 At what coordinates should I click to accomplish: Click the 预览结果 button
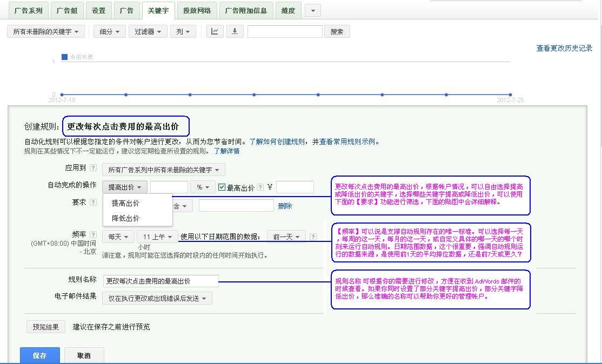46,327
